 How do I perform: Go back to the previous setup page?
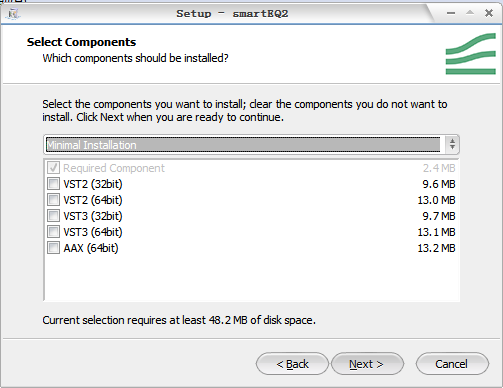[x=292, y=364]
